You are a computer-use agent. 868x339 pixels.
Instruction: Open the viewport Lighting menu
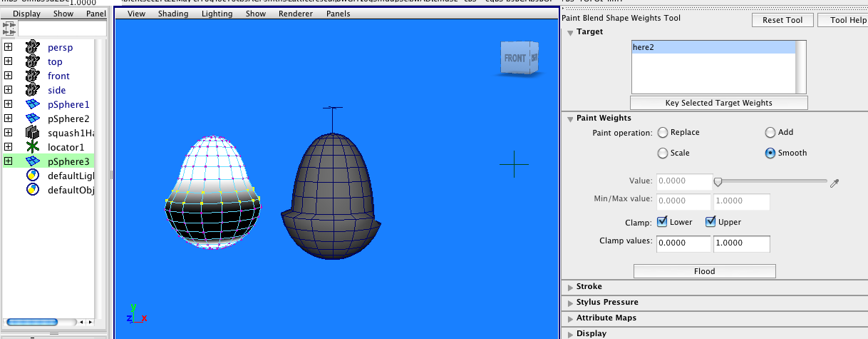tap(217, 14)
